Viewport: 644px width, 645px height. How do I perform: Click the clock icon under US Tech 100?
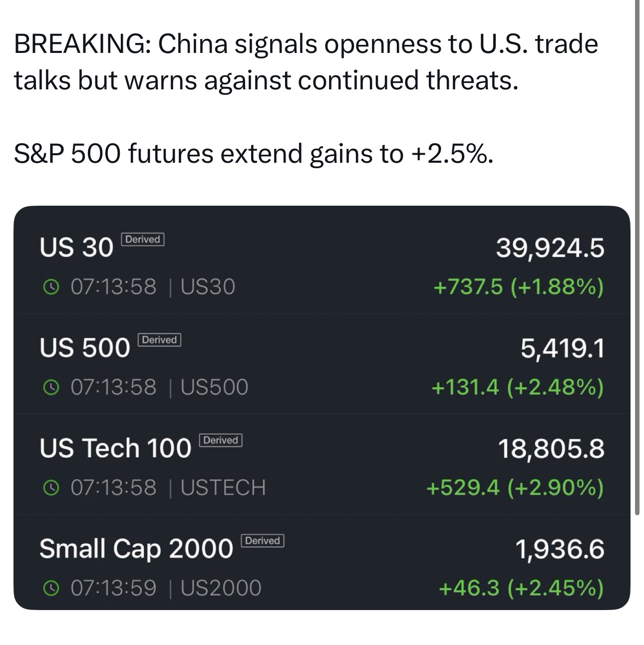50,488
